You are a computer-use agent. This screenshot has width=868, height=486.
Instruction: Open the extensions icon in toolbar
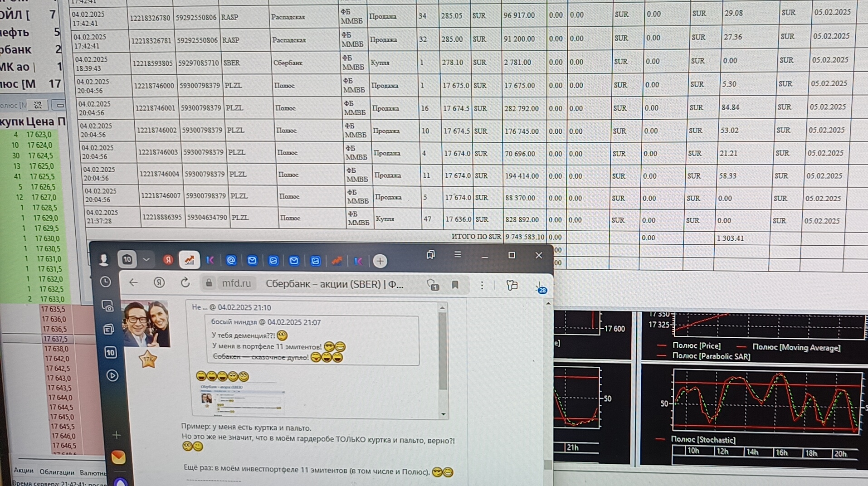512,285
